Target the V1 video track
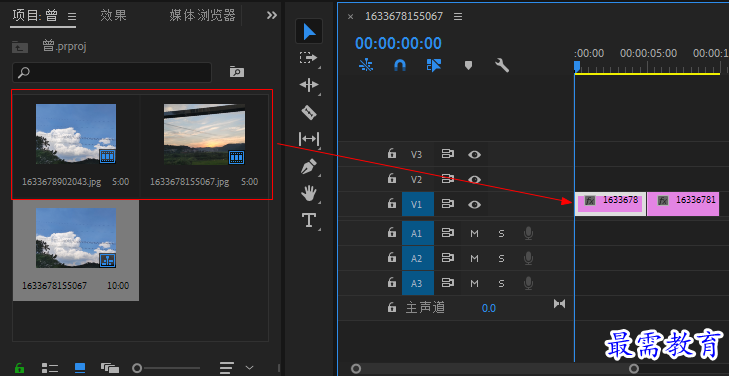 tap(418, 204)
